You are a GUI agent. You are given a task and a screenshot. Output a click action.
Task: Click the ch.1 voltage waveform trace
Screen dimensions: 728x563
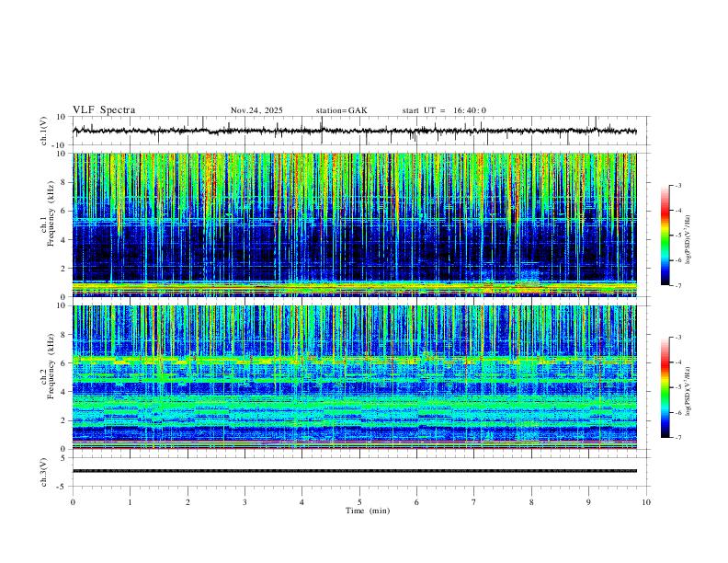[354, 131]
